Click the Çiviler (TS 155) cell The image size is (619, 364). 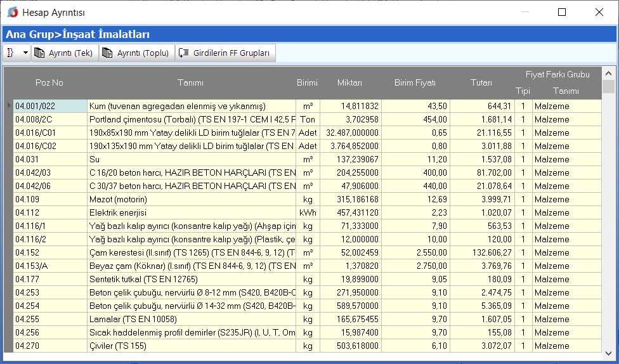pyautogui.click(x=192, y=346)
